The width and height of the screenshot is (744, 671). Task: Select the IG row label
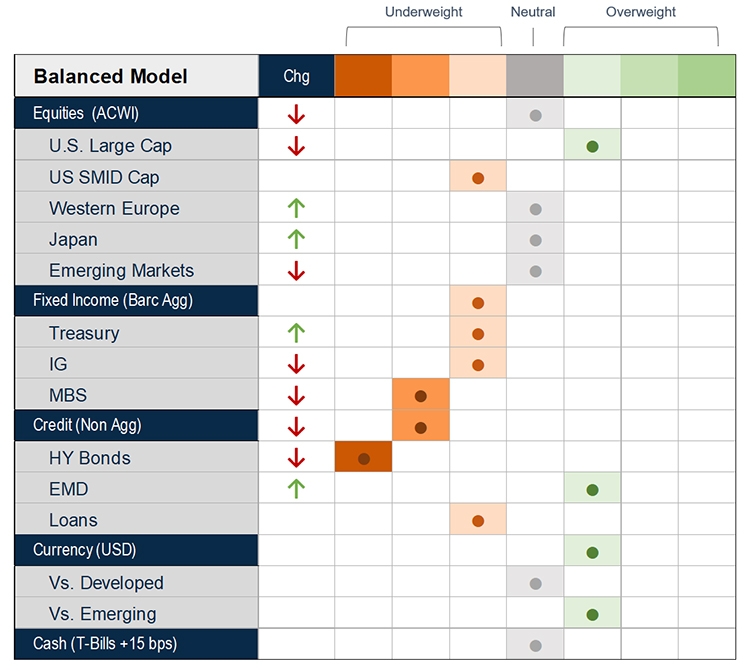pos(58,364)
